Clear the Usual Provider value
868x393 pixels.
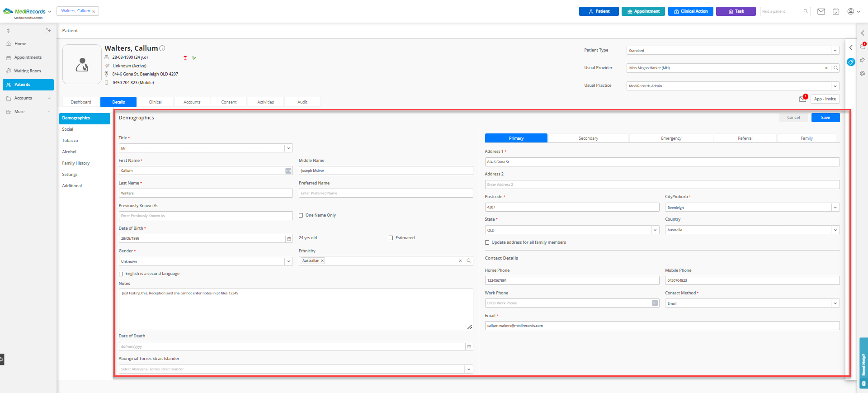coord(826,68)
